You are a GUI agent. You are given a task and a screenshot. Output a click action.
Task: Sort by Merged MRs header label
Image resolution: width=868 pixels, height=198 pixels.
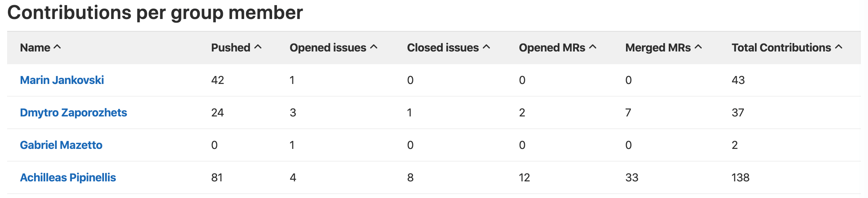[x=658, y=48]
